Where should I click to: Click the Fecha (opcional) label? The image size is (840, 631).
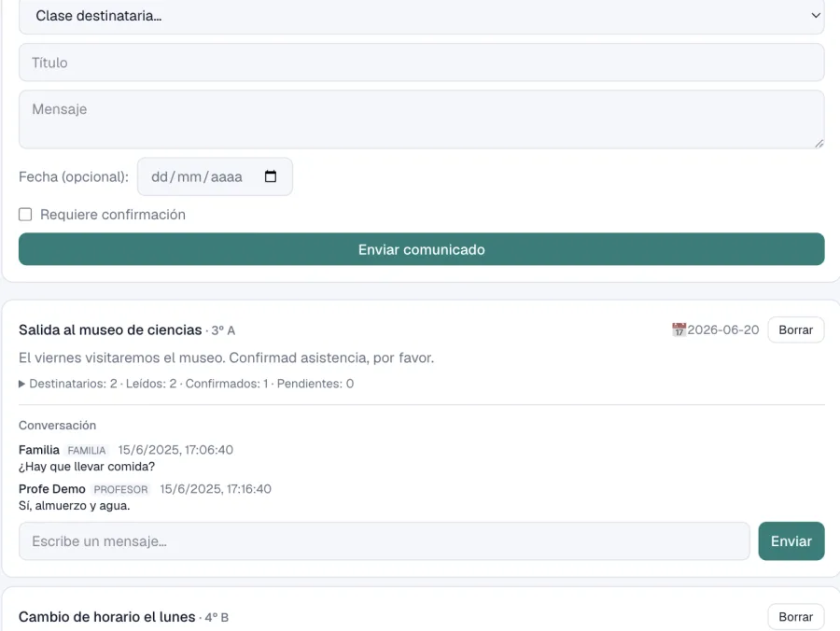pos(74,176)
